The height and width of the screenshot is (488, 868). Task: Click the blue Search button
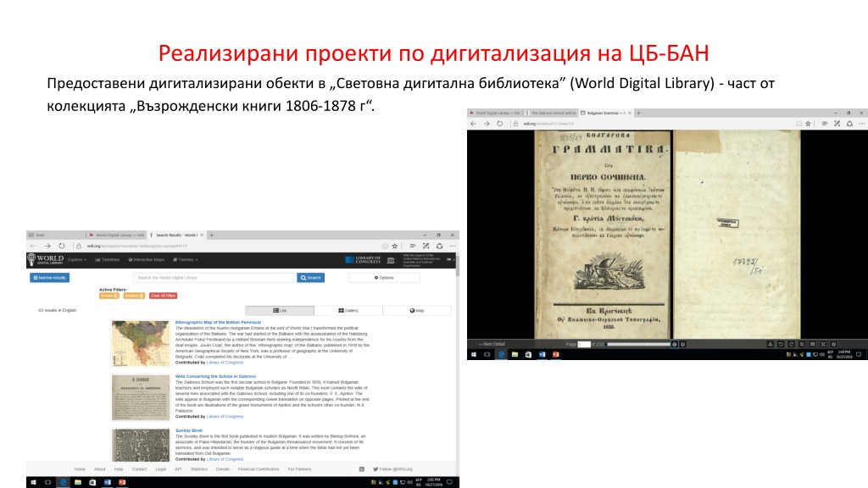[x=311, y=278]
